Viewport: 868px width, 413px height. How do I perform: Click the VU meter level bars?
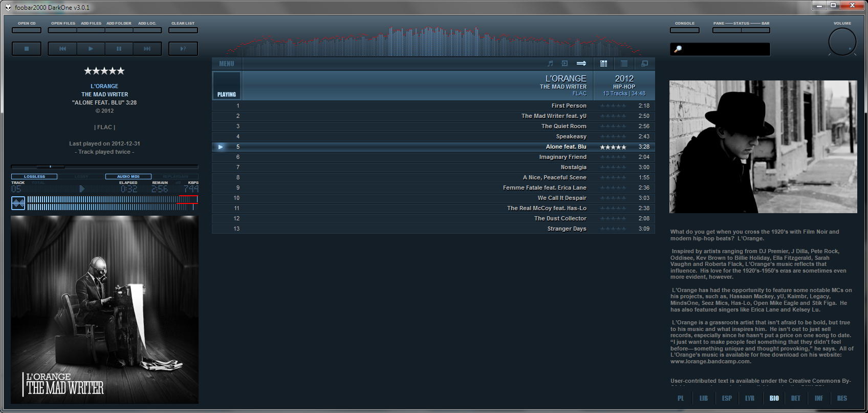point(113,203)
